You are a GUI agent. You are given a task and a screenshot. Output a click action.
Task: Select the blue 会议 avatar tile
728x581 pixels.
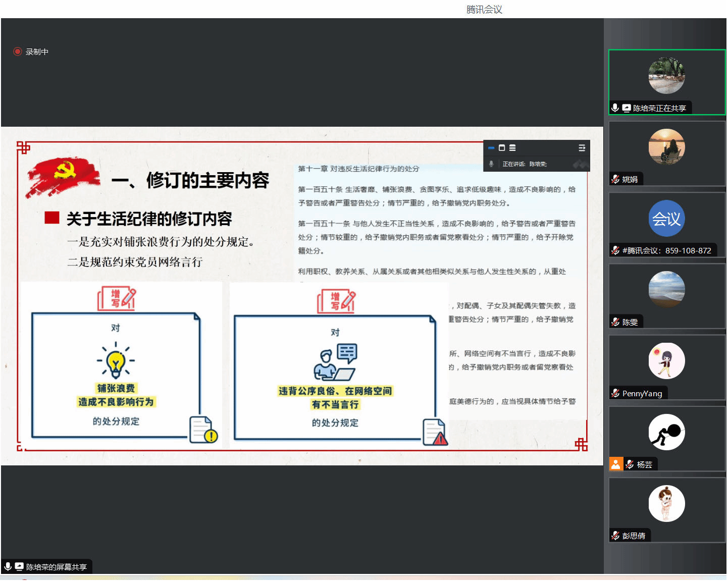pyautogui.click(x=666, y=219)
